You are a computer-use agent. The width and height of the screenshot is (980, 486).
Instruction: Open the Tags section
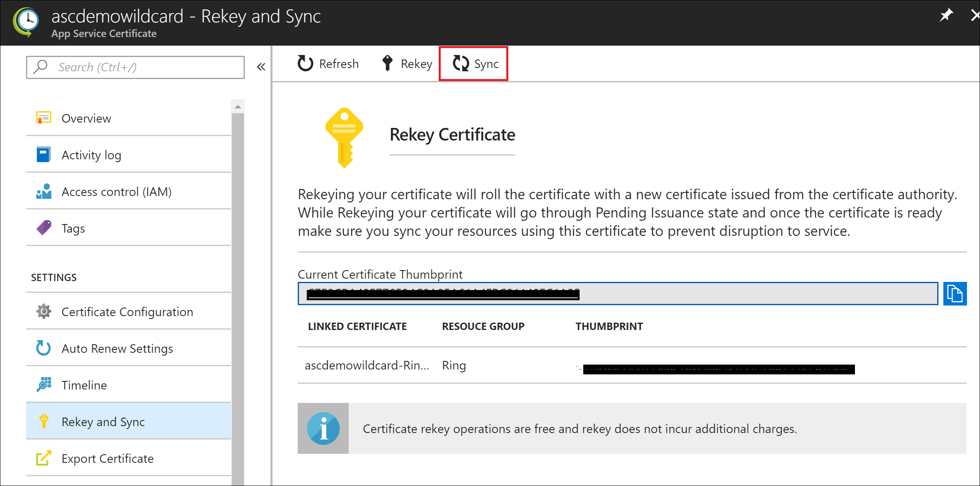73,229
